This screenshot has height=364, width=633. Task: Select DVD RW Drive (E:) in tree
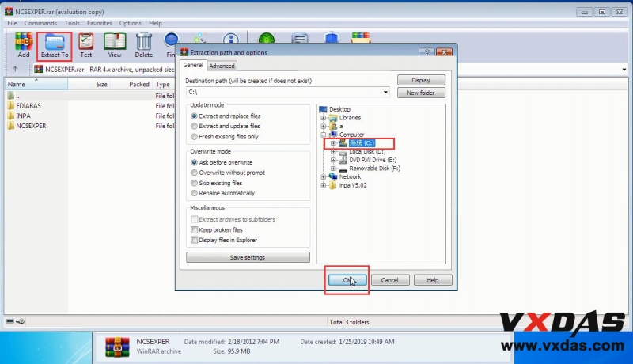373,160
